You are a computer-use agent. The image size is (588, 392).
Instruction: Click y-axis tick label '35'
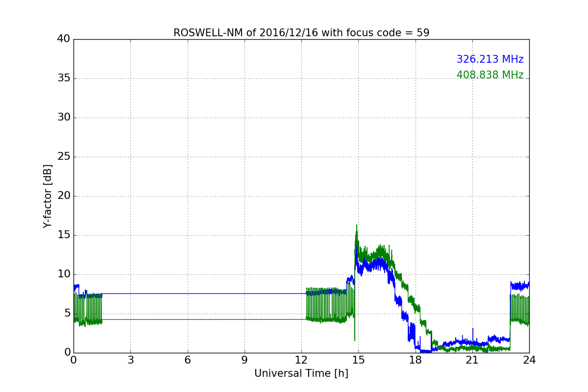click(x=64, y=78)
